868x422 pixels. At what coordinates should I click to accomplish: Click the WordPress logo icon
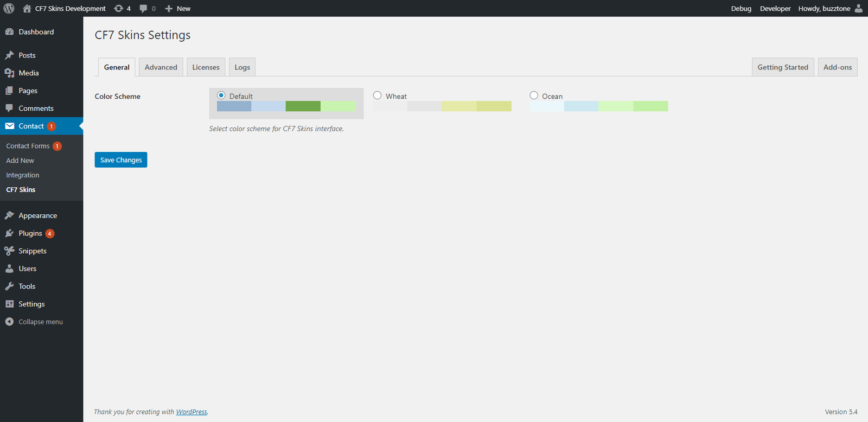pyautogui.click(x=9, y=8)
